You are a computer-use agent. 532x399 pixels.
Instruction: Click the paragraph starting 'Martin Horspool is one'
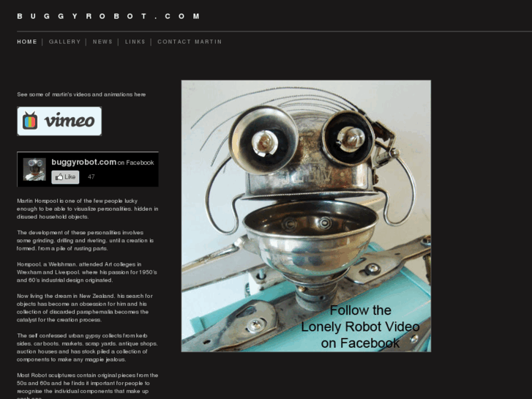tap(88, 209)
